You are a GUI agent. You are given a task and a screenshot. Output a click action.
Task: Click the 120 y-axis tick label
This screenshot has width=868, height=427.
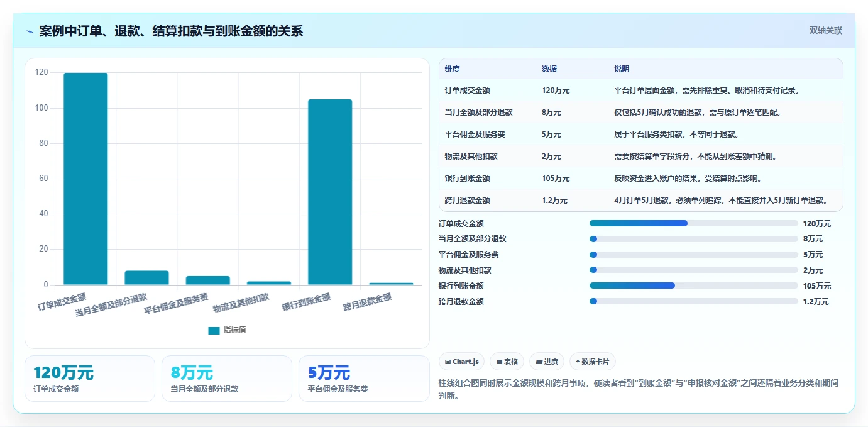pyautogui.click(x=41, y=72)
